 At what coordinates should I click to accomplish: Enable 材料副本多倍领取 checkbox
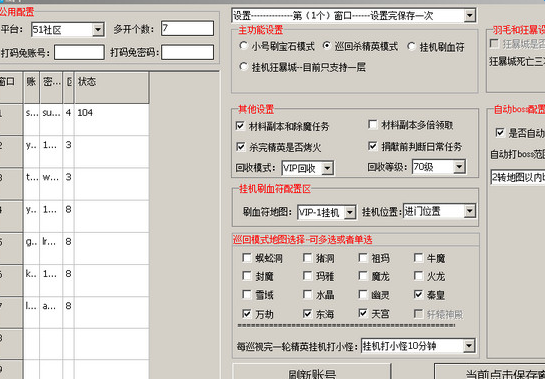tap(373, 124)
